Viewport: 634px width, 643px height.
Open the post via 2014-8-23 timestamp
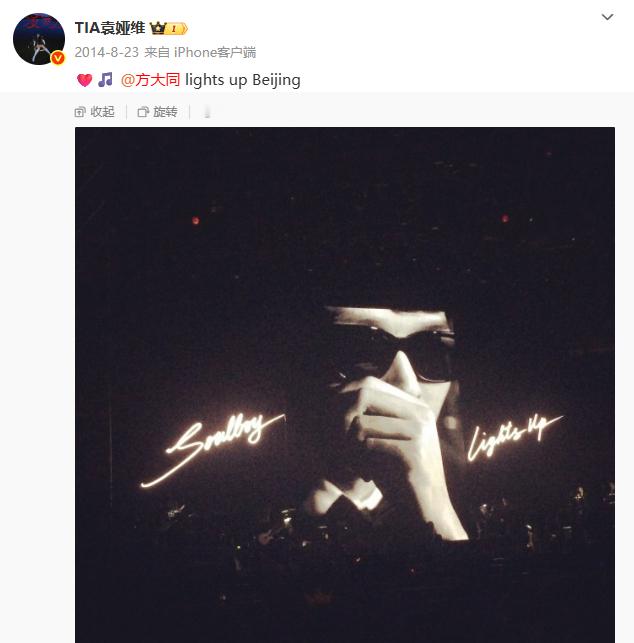pos(107,52)
